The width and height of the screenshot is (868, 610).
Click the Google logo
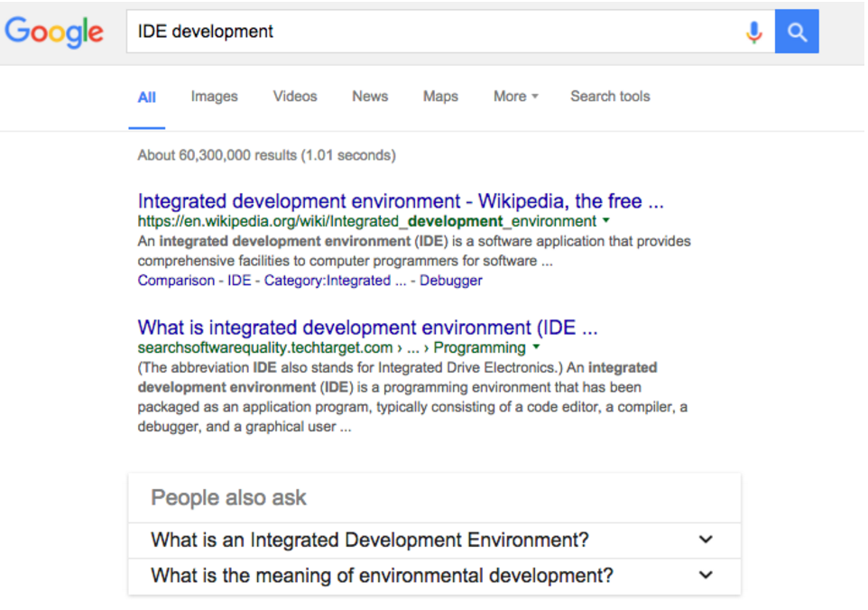(x=54, y=32)
